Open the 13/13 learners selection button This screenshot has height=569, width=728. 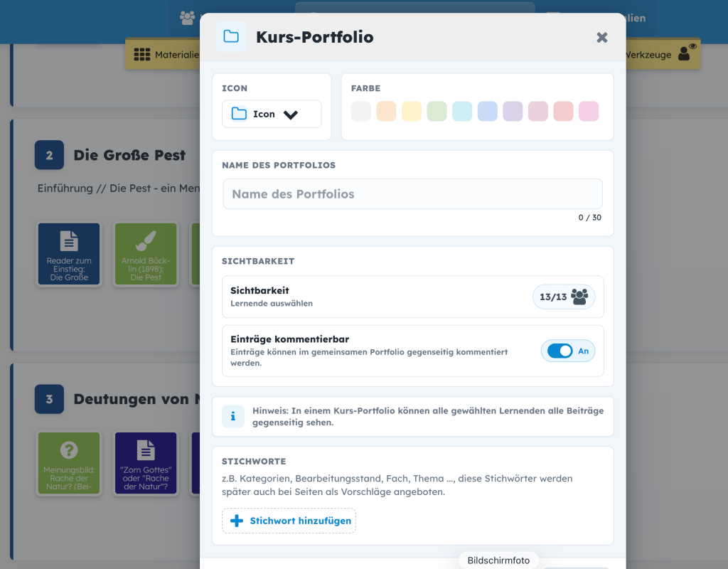(564, 297)
